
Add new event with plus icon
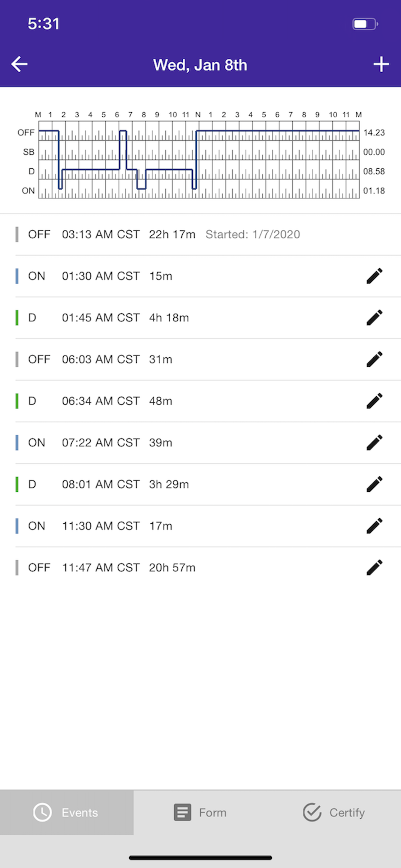(381, 64)
